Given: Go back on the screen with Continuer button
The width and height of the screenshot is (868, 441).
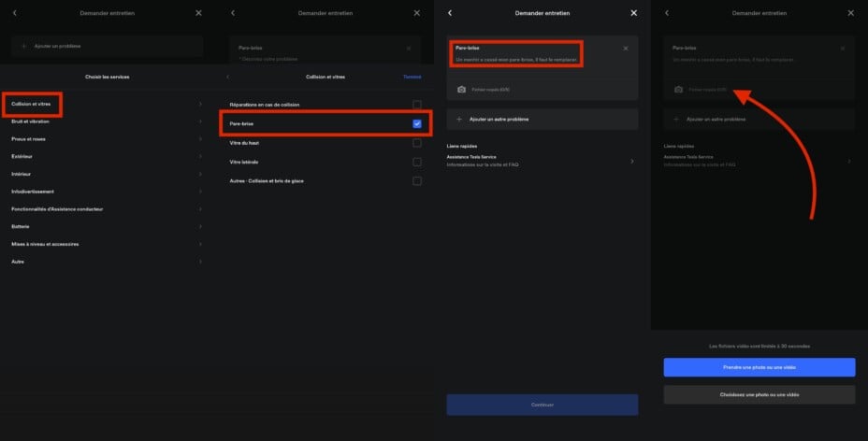Looking at the screenshot, I should (x=450, y=13).
